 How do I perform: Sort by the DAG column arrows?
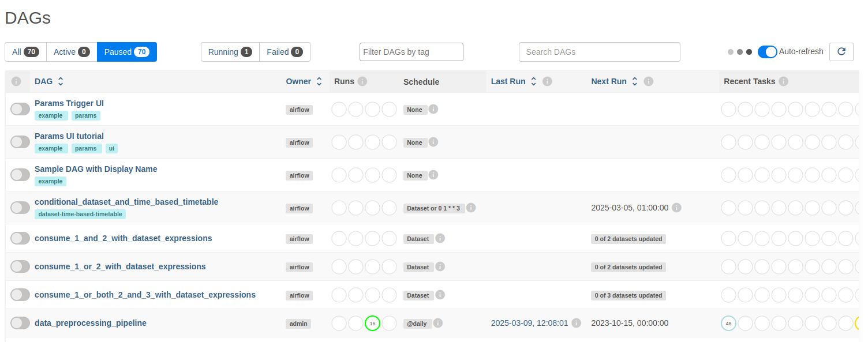click(61, 81)
